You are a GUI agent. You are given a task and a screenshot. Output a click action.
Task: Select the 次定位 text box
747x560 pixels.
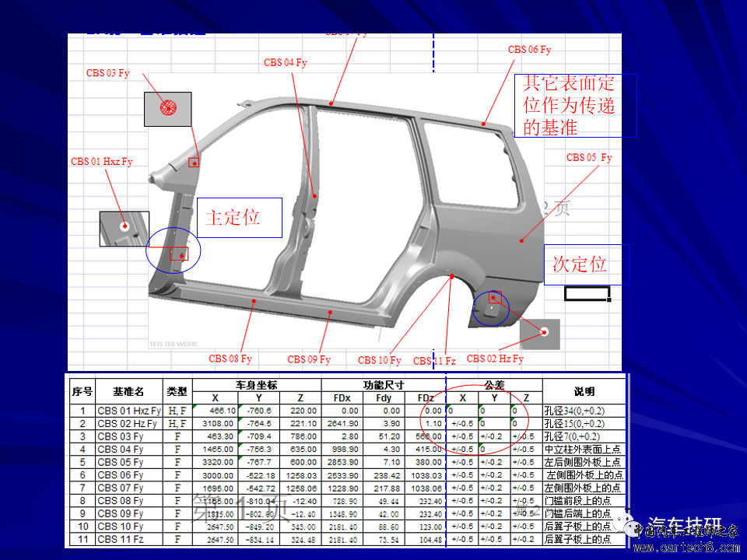(587, 264)
